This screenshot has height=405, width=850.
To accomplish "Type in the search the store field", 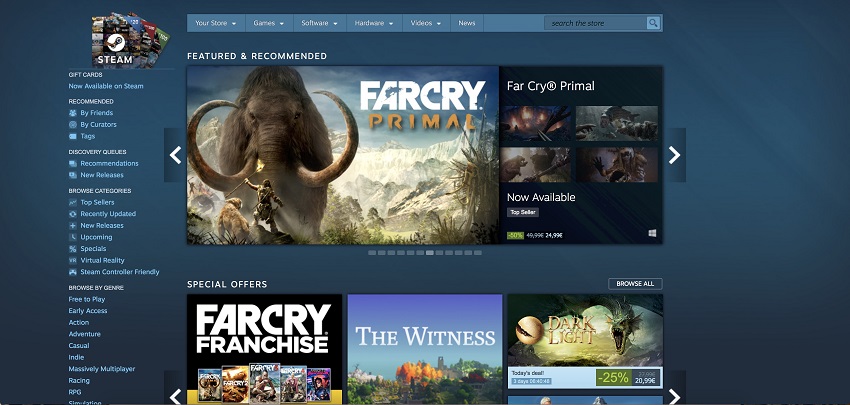I will pyautogui.click(x=595, y=23).
